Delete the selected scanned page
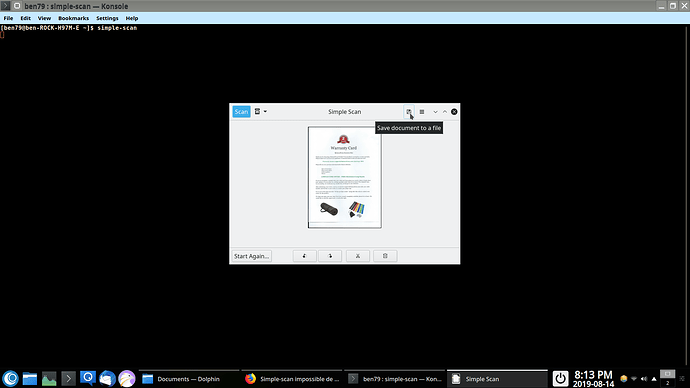 [x=385, y=256]
